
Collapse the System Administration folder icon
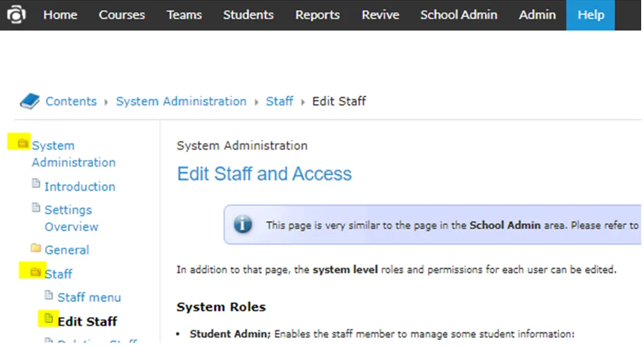[23, 144]
